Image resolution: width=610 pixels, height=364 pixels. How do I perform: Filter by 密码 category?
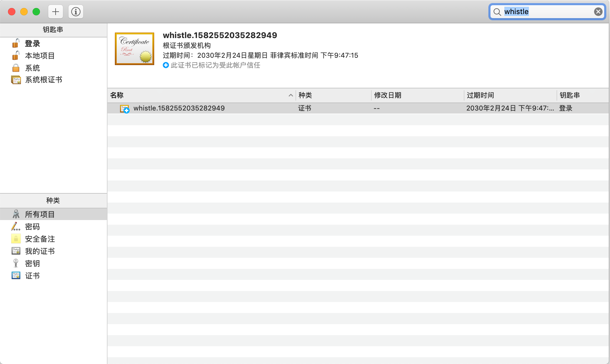point(32,227)
